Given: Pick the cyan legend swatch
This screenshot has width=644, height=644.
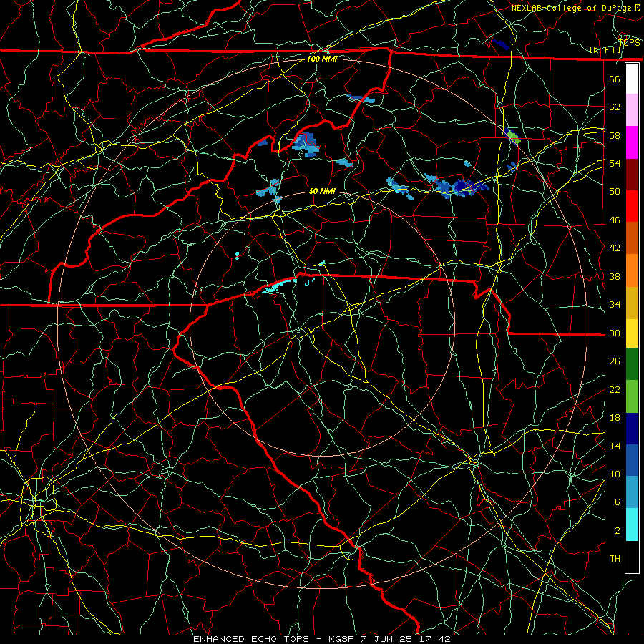Looking at the screenshot, I should (632, 525).
